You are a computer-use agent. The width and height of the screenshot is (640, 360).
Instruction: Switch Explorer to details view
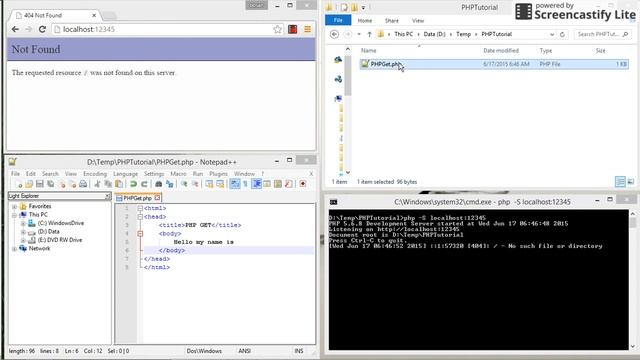(x=620, y=182)
